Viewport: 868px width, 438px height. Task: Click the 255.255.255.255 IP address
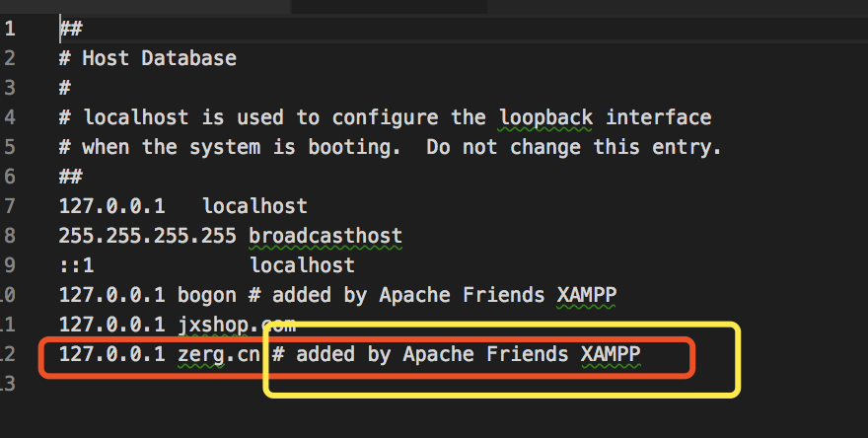pyautogui.click(x=147, y=236)
